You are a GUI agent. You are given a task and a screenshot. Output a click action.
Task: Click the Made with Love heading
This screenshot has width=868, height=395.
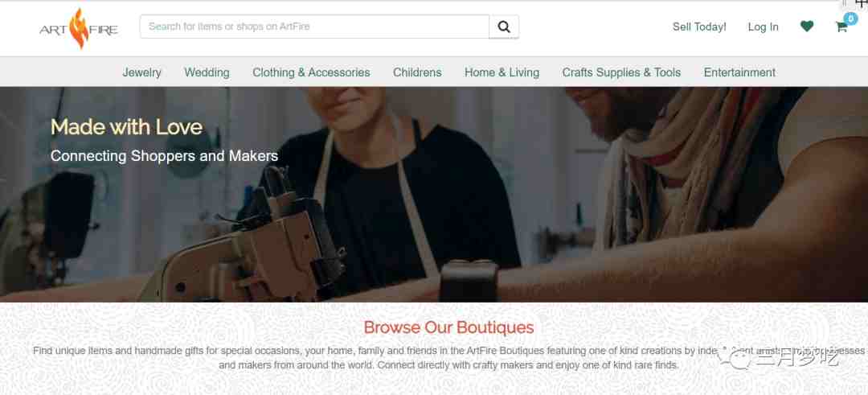tap(126, 127)
